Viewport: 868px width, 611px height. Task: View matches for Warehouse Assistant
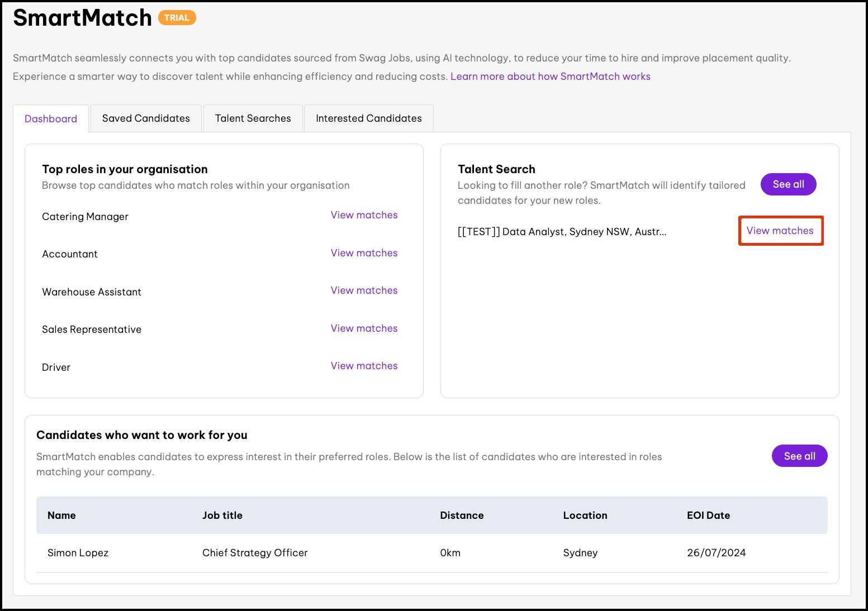tap(364, 290)
